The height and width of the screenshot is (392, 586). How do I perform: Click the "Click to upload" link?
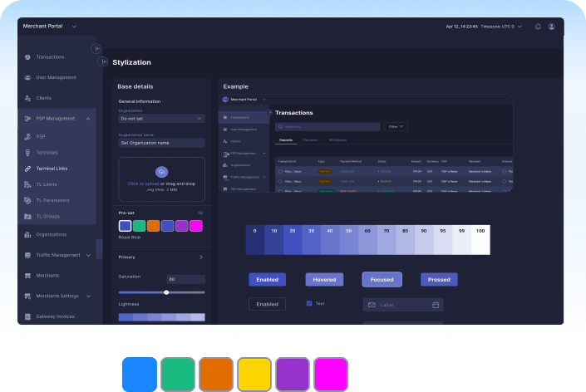click(x=143, y=184)
